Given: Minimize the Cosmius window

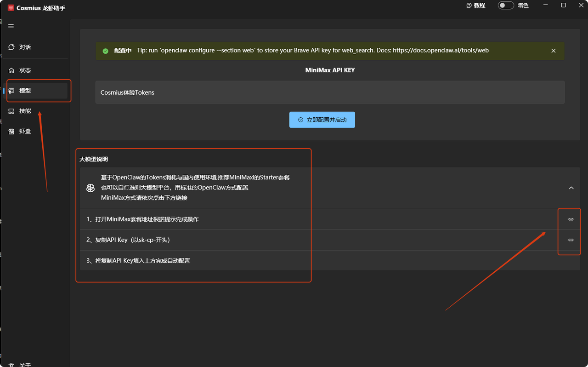Looking at the screenshot, I should [x=546, y=6].
